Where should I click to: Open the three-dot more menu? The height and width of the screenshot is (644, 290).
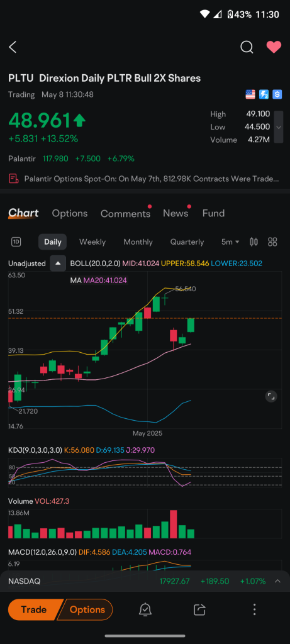coord(255,609)
